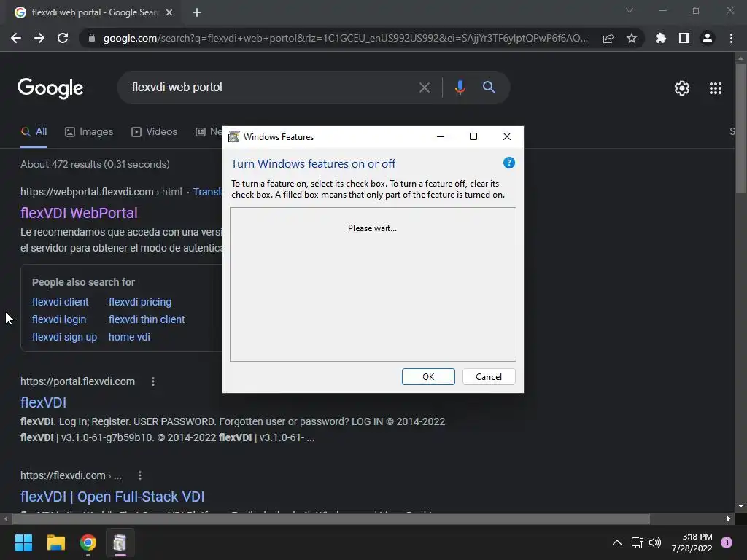This screenshot has width=747, height=560.
Task: Switch to Chrome from the taskbar
Action: tap(88, 542)
